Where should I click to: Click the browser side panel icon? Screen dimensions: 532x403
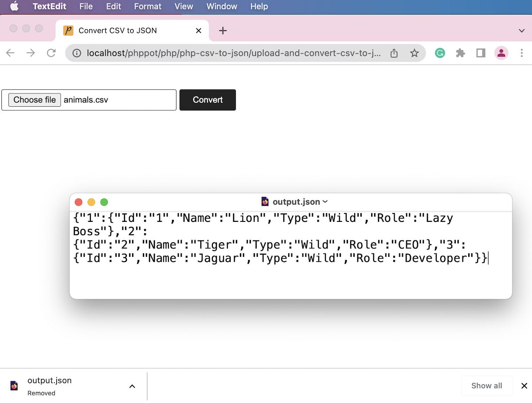[481, 53]
